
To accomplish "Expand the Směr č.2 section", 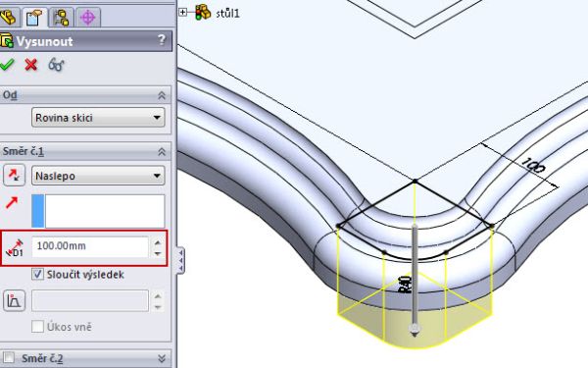I will 162,358.
